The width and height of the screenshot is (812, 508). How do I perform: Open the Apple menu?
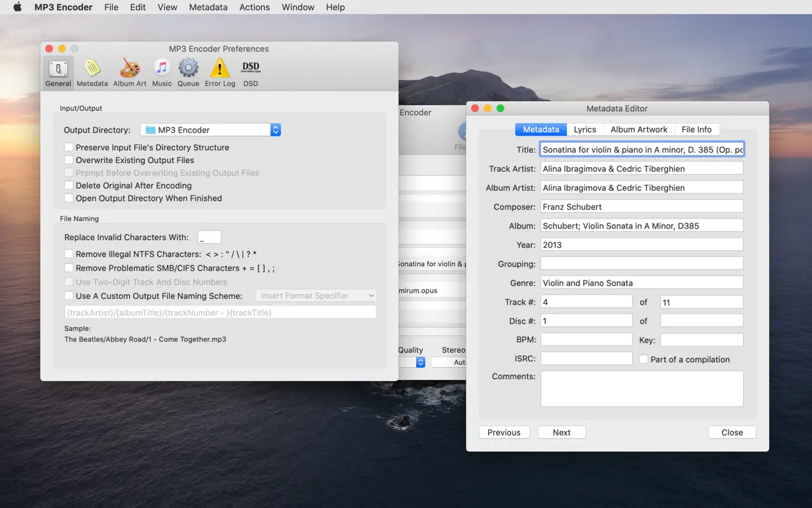(x=18, y=7)
